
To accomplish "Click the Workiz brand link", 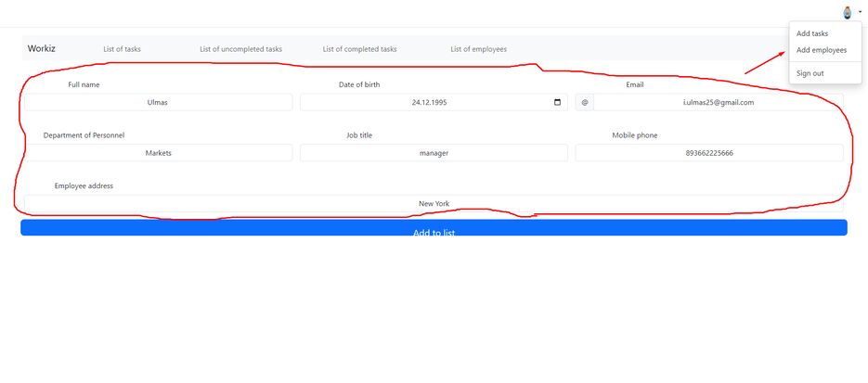I will pyautogui.click(x=42, y=48).
